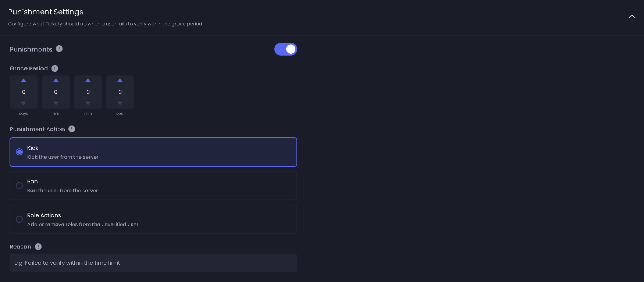Increase the grace period minutes value
The image size is (644, 282).
pyautogui.click(x=88, y=80)
